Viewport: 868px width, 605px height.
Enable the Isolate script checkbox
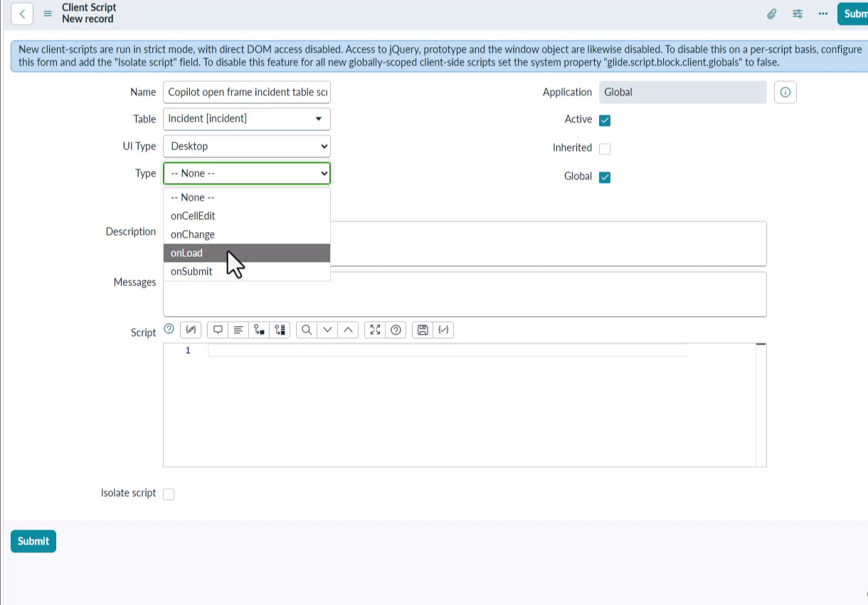coord(169,494)
